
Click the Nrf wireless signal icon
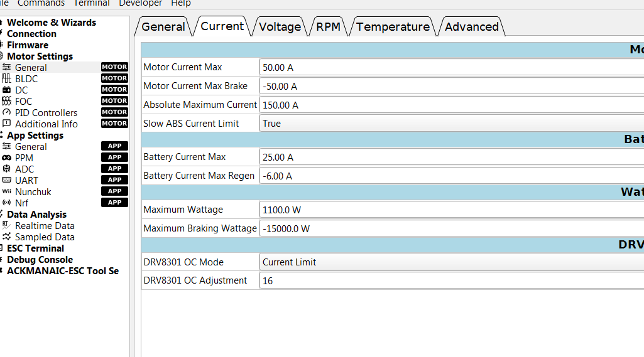(x=7, y=203)
